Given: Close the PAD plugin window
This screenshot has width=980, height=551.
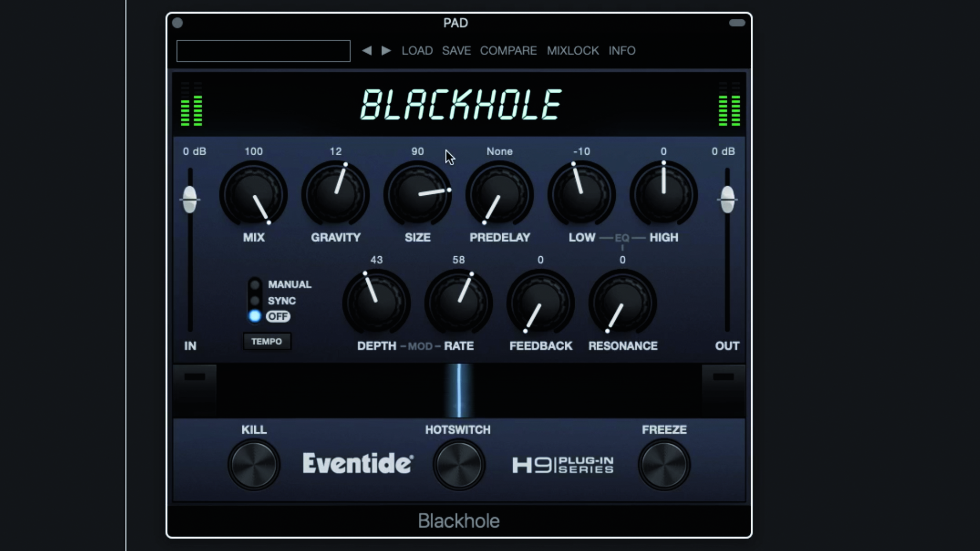Looking at the screenshot, I should (x=178, y=23).
